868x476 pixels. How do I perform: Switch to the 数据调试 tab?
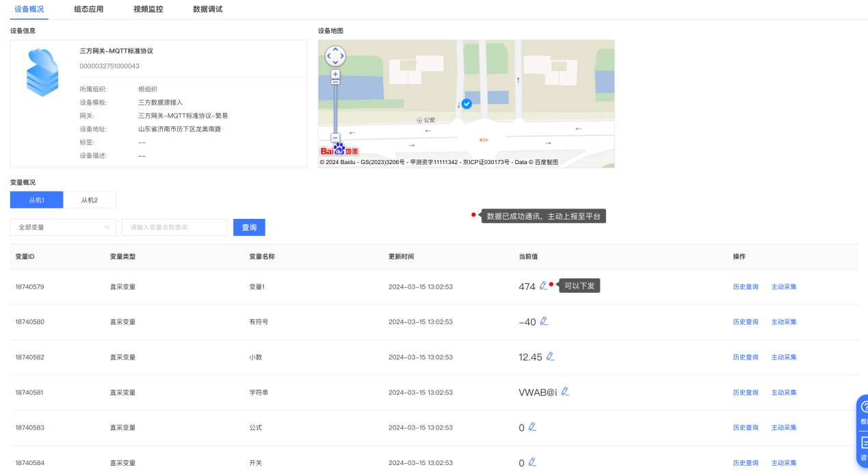(207, 9)
